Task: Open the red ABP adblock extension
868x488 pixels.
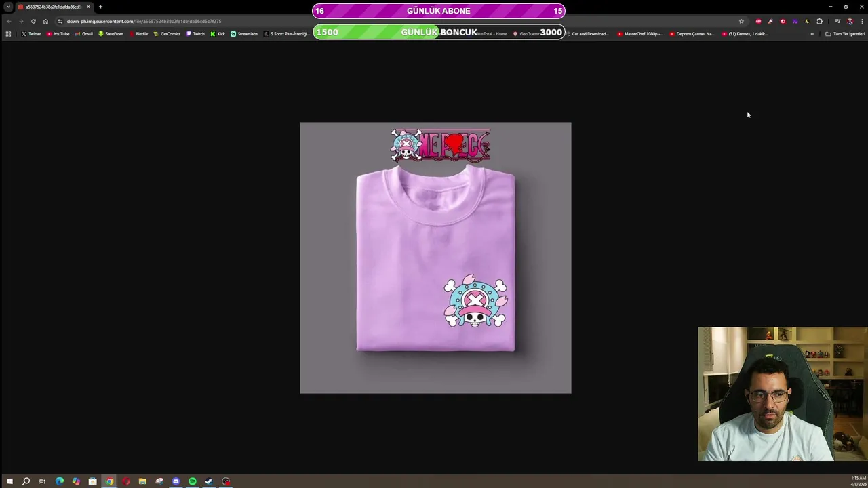Action: 758,21
